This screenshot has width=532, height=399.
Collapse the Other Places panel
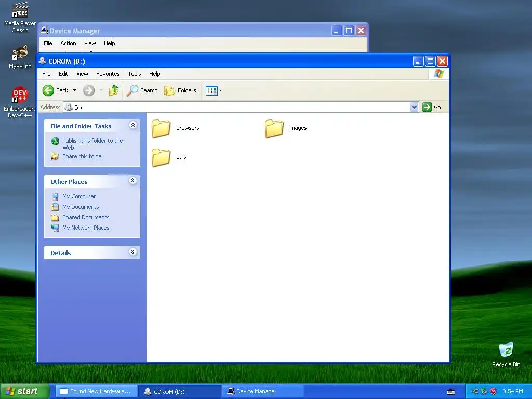pyautogui.click(x=132, y=181)
